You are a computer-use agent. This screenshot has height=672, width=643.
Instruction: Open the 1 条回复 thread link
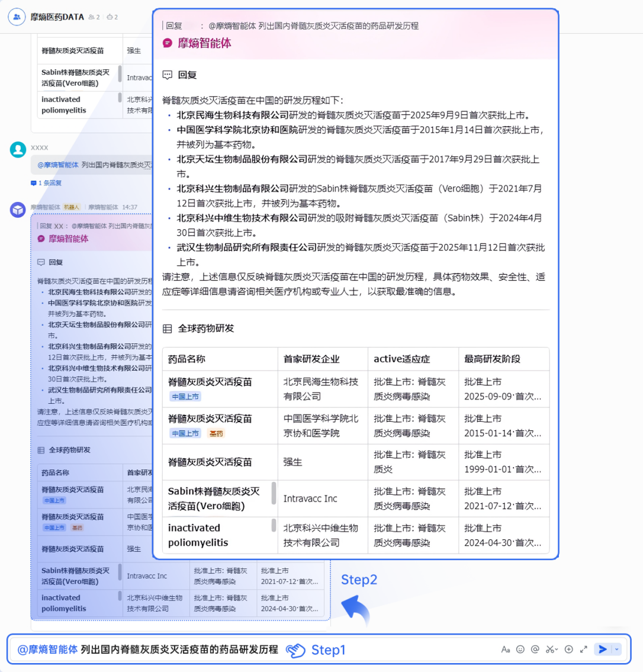(x=46, y=183)
